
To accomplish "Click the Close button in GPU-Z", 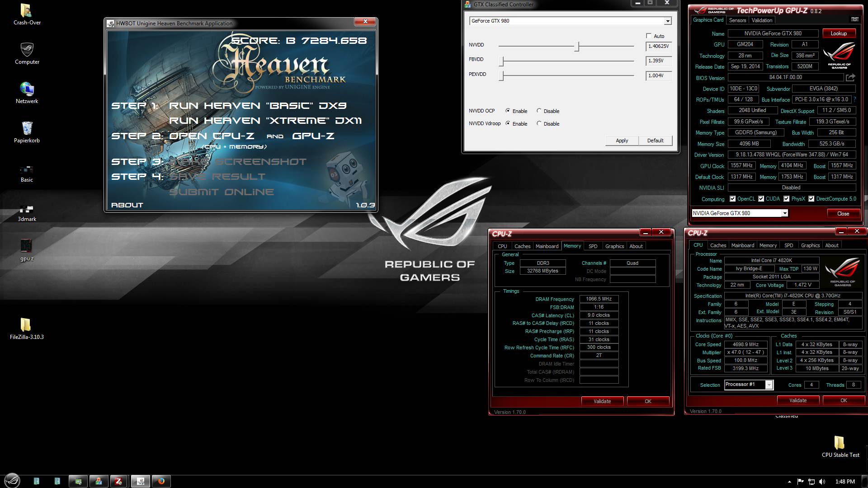I will [x=843, y=214].
